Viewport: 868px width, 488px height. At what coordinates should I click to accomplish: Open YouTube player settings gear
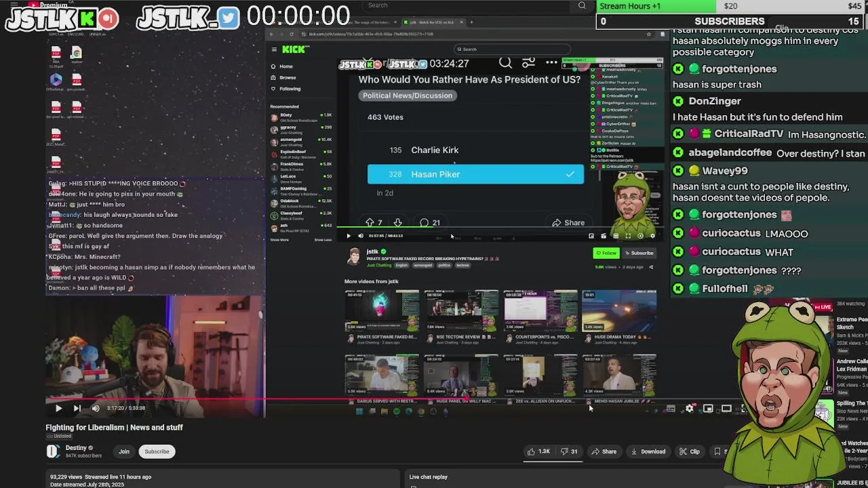click(x=690, y=409)
